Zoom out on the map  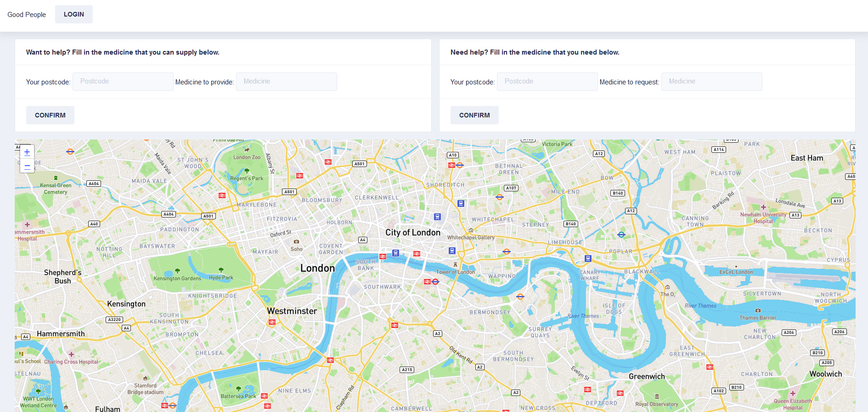[27, 166]
